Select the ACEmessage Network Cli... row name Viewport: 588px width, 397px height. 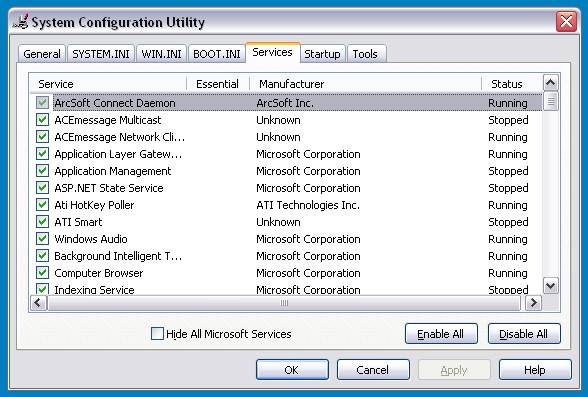point(120,137)
